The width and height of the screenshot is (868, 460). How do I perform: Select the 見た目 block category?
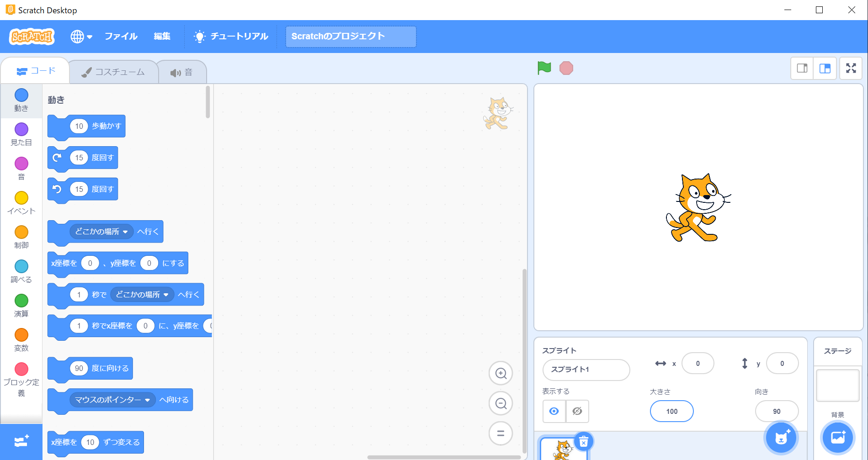pos(21,134)
